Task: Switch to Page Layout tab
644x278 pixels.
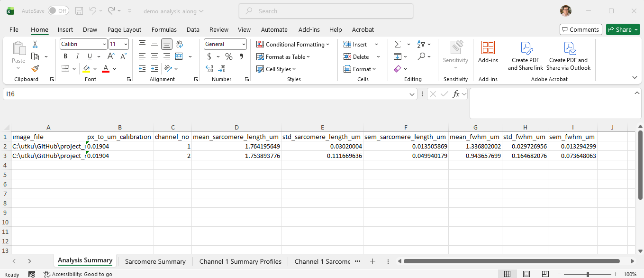Action: [124, 29]
